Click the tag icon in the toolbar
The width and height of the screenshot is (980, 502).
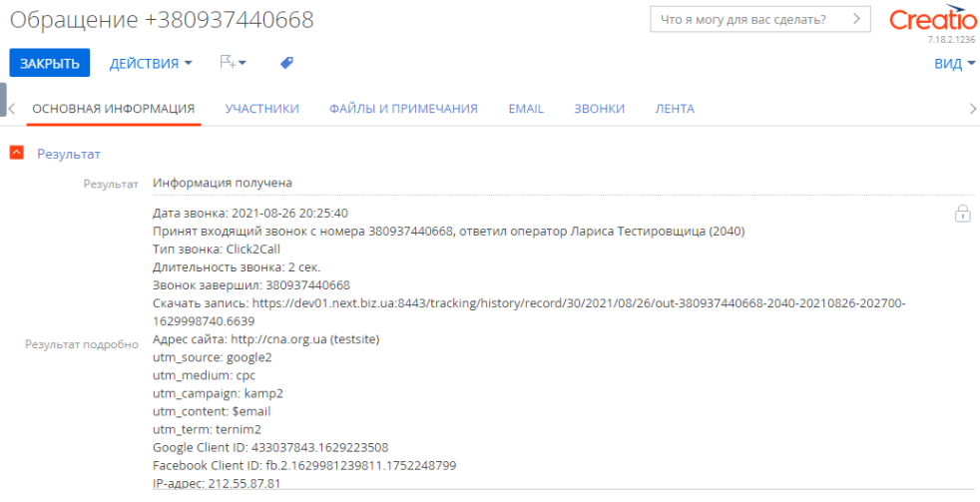click(x=286, y=63)
